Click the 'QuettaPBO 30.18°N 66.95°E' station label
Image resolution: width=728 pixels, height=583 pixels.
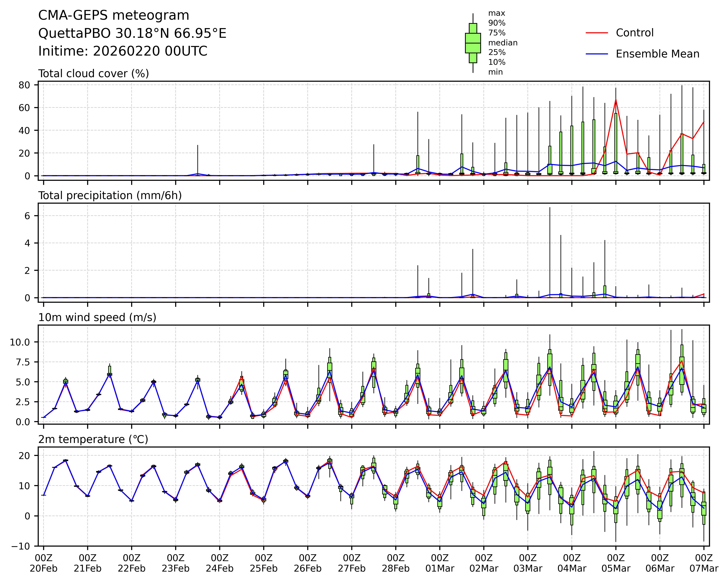[x=132, y=33]
